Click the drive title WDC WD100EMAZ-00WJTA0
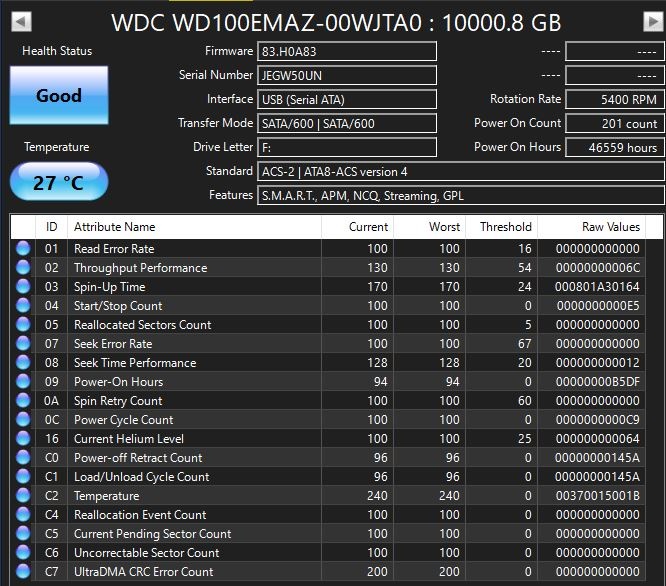The image size is (666, 586). pos(267,23)
